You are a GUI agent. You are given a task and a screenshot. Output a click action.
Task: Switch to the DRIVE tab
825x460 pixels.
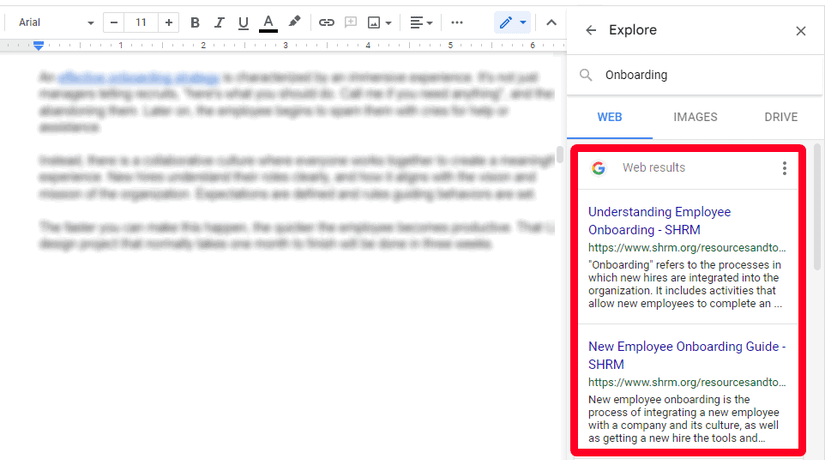tap(781, 117)
